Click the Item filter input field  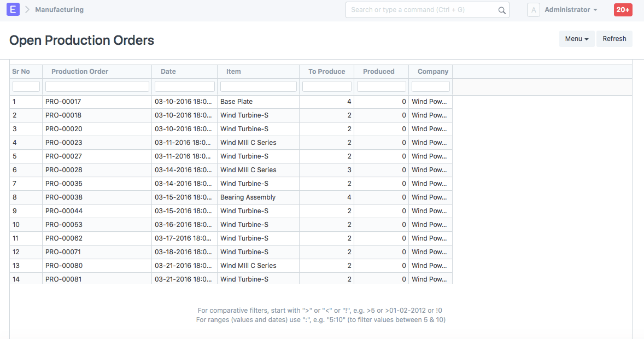[x=258, y=86]
